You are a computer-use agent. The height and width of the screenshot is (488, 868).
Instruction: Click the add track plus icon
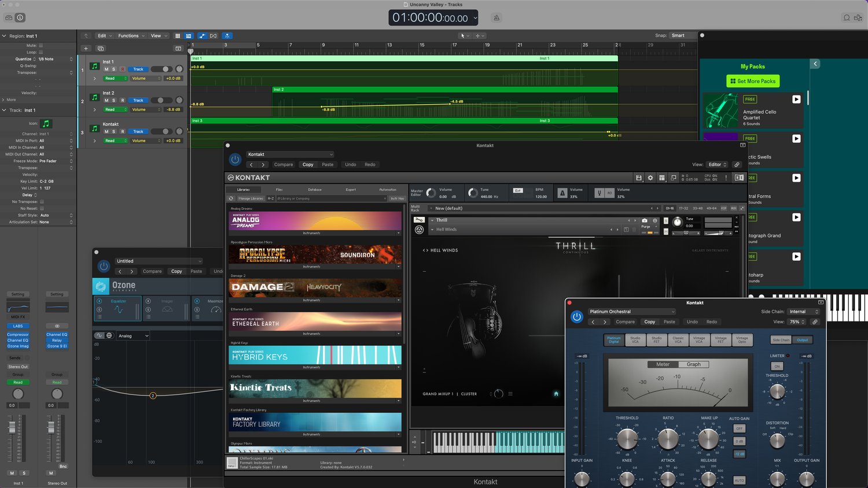(86, 49)
